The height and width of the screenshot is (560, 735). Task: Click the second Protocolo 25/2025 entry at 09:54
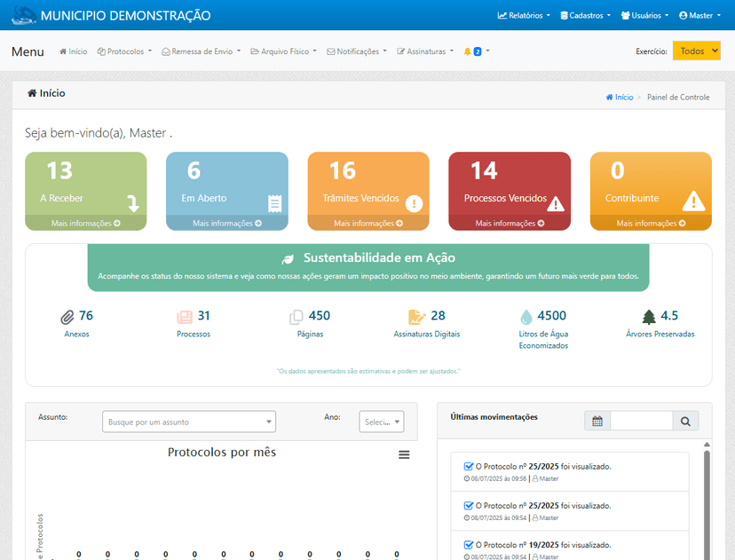click(570, 511)
